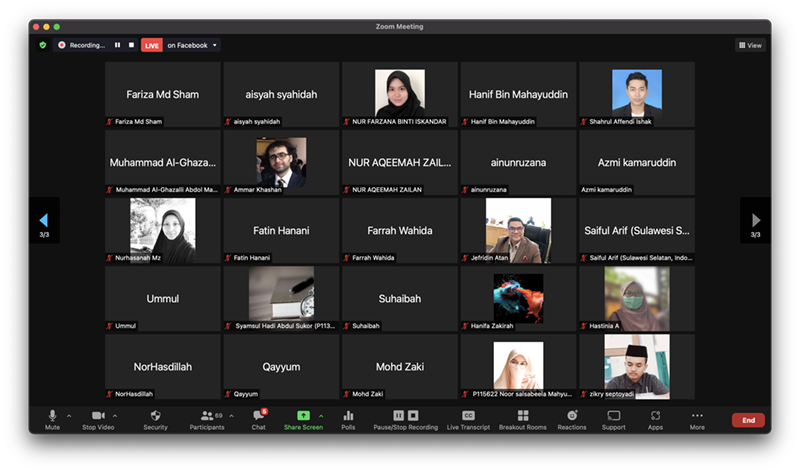Enable Live Transcript captions
The image size is (800, 472).
click(467, 419)
